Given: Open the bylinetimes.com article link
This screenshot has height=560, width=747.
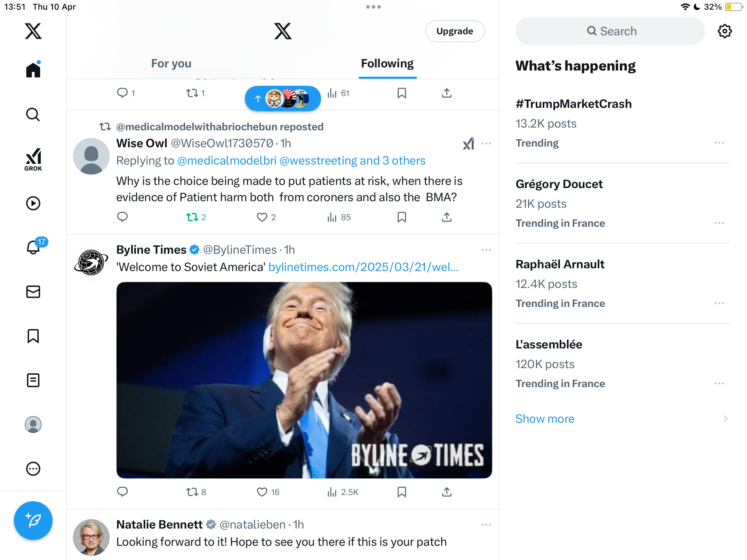Looking at the screenshot, I should click(363, 267).
